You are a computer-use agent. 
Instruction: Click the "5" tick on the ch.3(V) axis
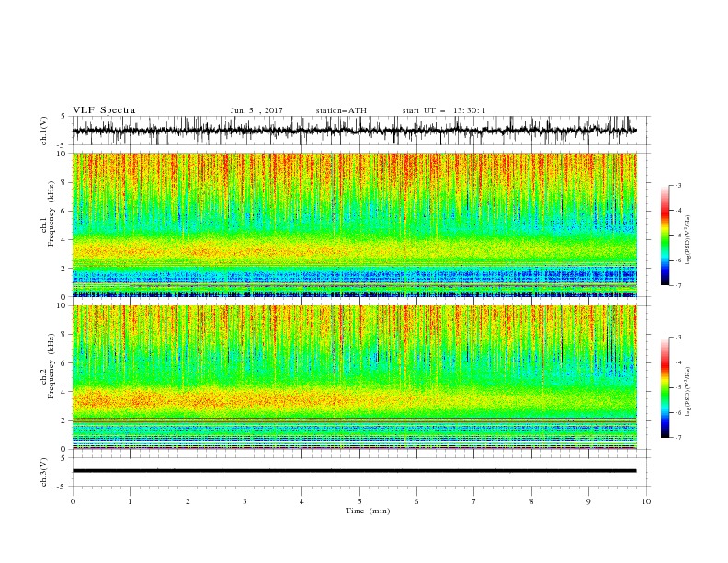tap(63, 458)
